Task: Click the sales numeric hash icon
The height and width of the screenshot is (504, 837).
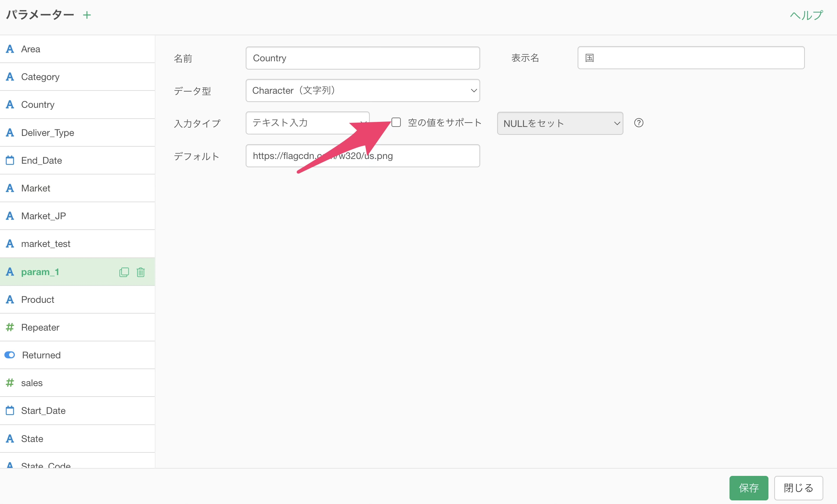Action: [10, 383]
